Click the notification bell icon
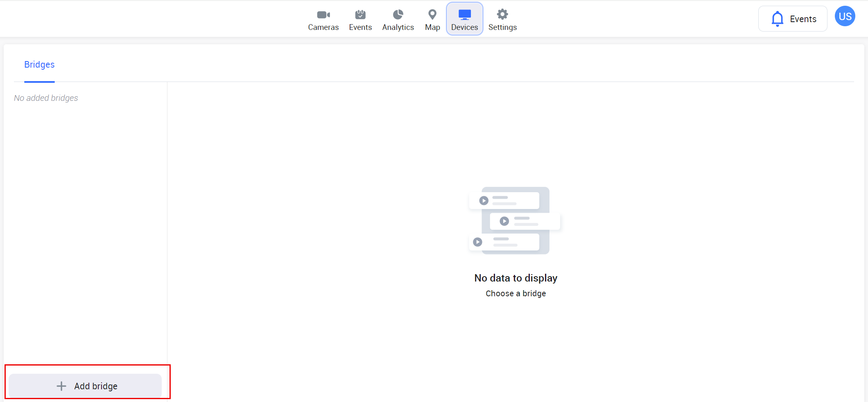The width and height of the screenshot is (868, 402). tap(777, 19)
